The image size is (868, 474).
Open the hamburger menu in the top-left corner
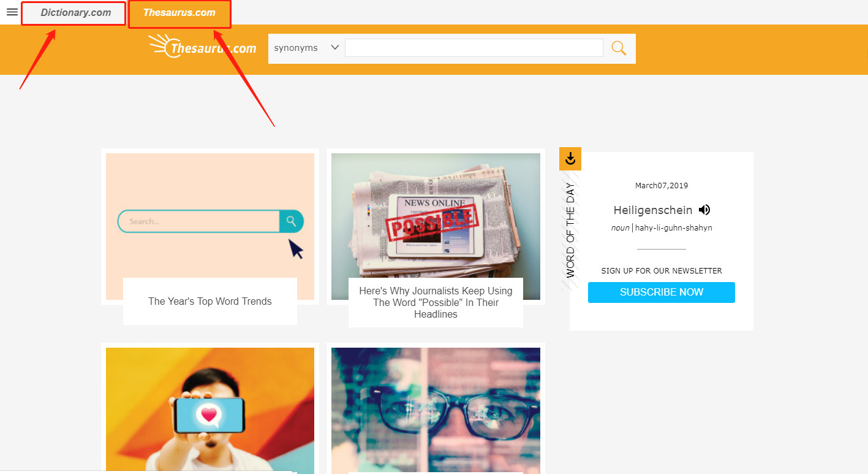[12, 12]
